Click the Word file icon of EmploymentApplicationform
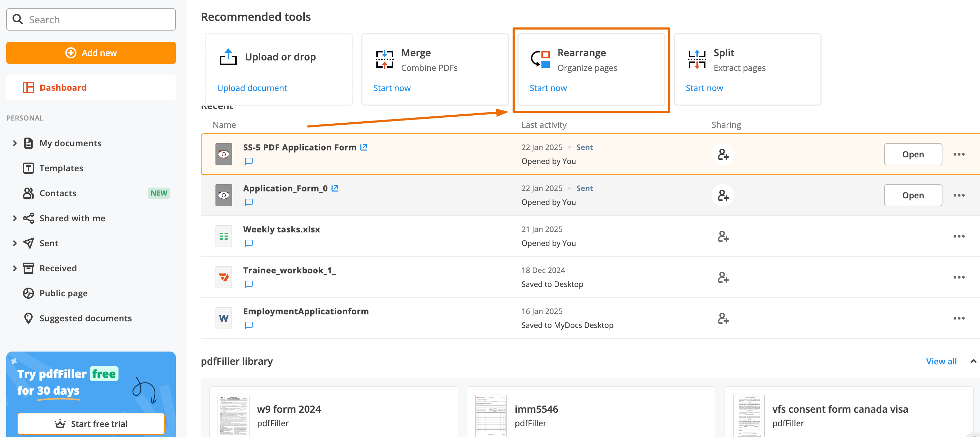Viewport: 980px width, 437px height. point(224,318)
